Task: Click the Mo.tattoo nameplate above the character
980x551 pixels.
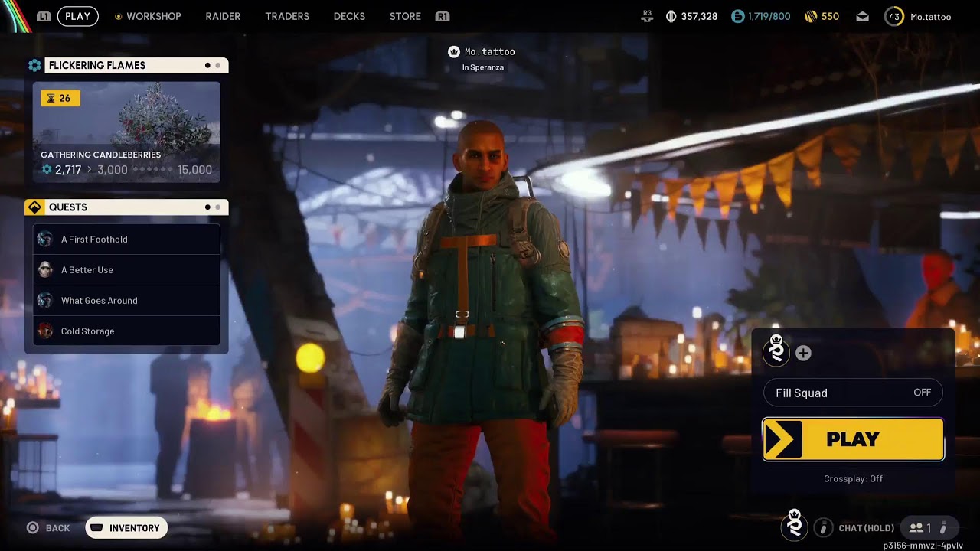Action: pyautogui.click(x=489, y=51)
